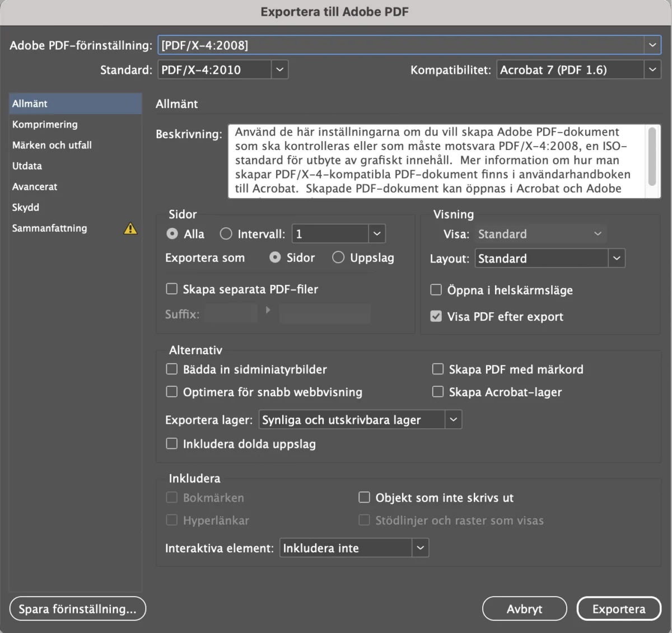Screen dimensions: 672x633
Task: Toggle Öppna i helskärmsläge checkbox
Action: (x=436, y=290)
